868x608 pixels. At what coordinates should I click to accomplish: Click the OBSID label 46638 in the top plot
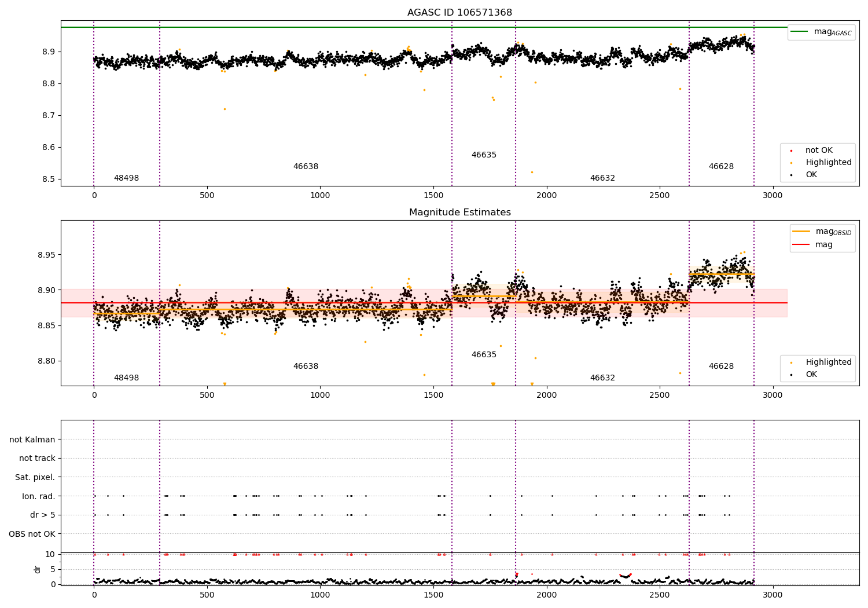[x=306, y=167]
